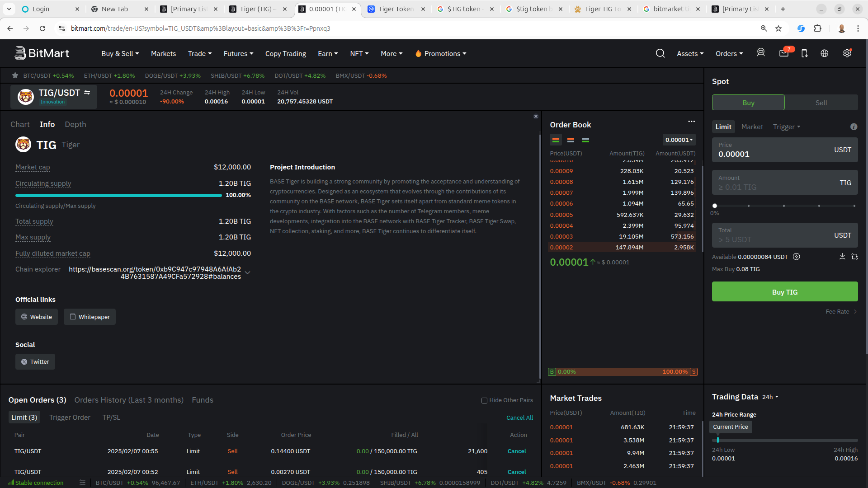Screen dimensions: 868x488
Task: Open Chrome's three-dot menu
Action: (x=858, y=28)
